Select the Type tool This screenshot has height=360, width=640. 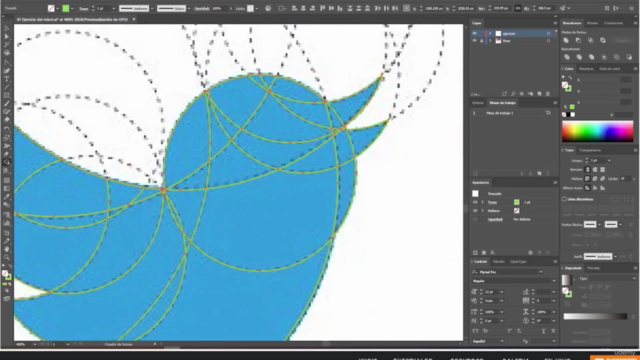(7, 79)
